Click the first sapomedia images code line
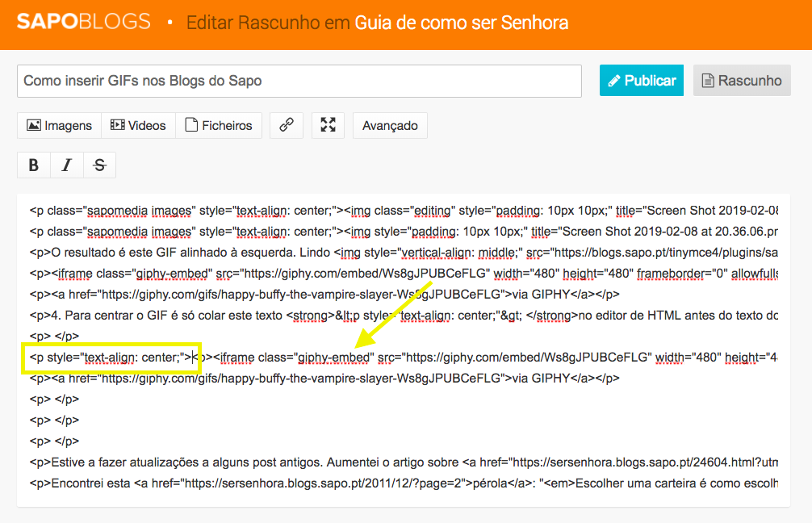Image resolution: width=812 pixels, height=523 pixels. [404, 211]
